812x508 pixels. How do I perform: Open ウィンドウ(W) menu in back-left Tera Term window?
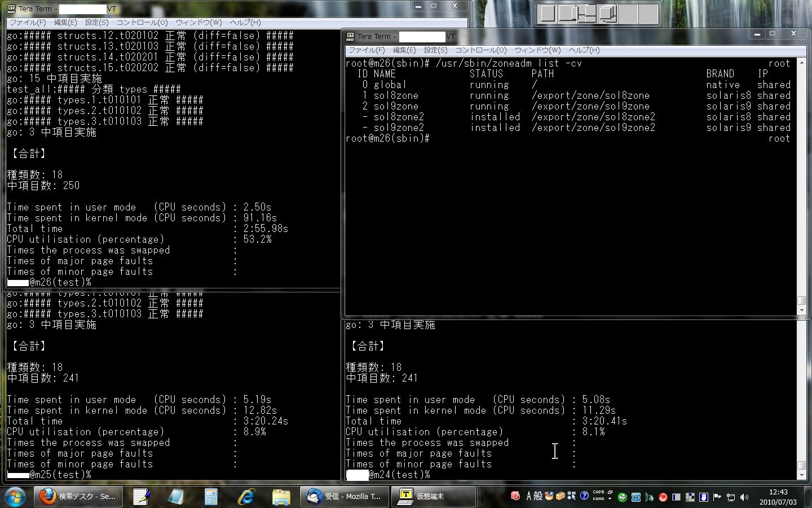tap(198, 23)
